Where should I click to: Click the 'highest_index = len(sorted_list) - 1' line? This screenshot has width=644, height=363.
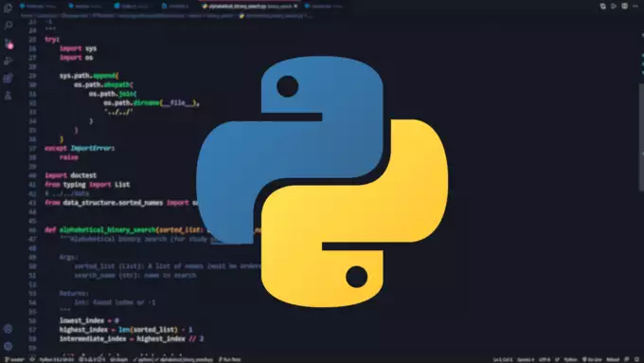tap(126, 329)
